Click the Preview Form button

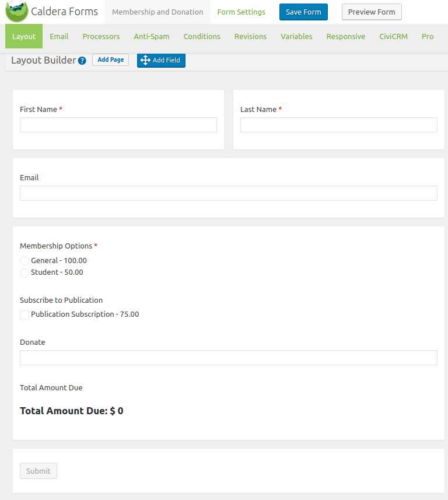pos(372,12)
